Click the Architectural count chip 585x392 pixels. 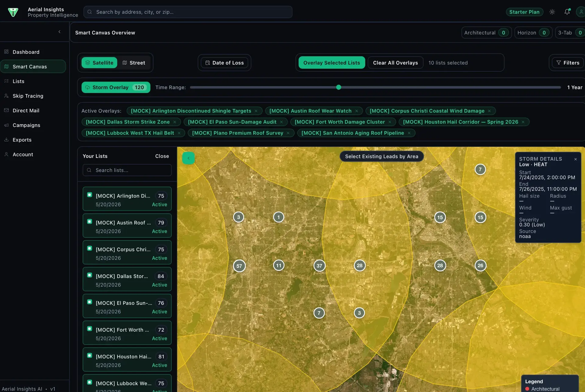point(486,33)
